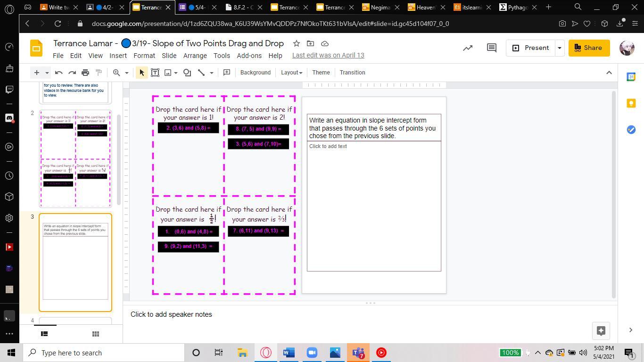The image size is (644, 362).
Task: Click the Explore button
Action: pos(601,330)
